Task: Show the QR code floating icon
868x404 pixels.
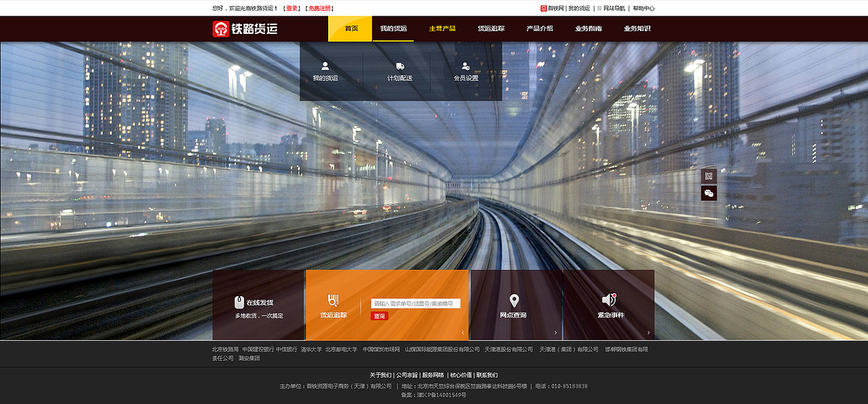Action: click(709, 176)
